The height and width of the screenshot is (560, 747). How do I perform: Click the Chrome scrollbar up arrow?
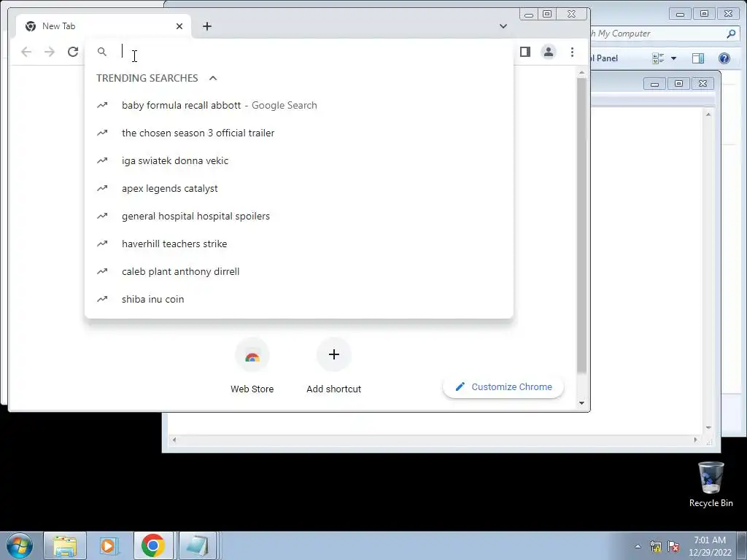581,72
